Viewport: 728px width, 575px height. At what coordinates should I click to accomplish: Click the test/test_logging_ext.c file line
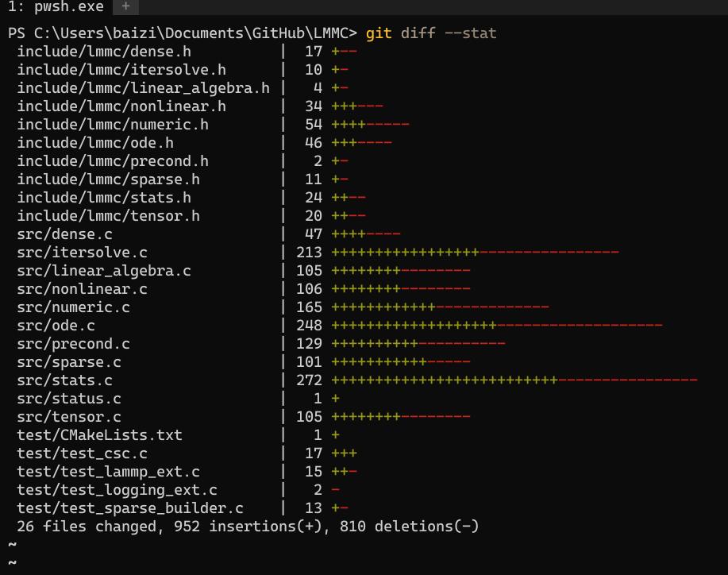click(179, 490)
